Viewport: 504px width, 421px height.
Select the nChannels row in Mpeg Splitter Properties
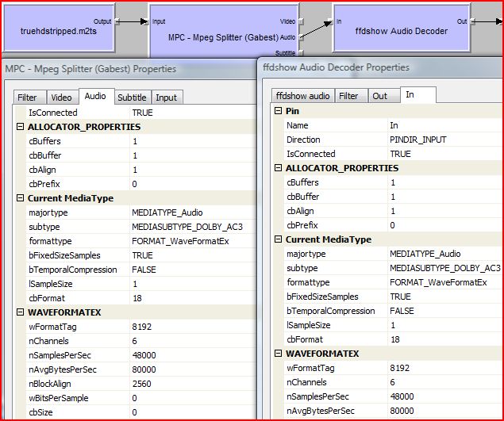pos(141,341)
